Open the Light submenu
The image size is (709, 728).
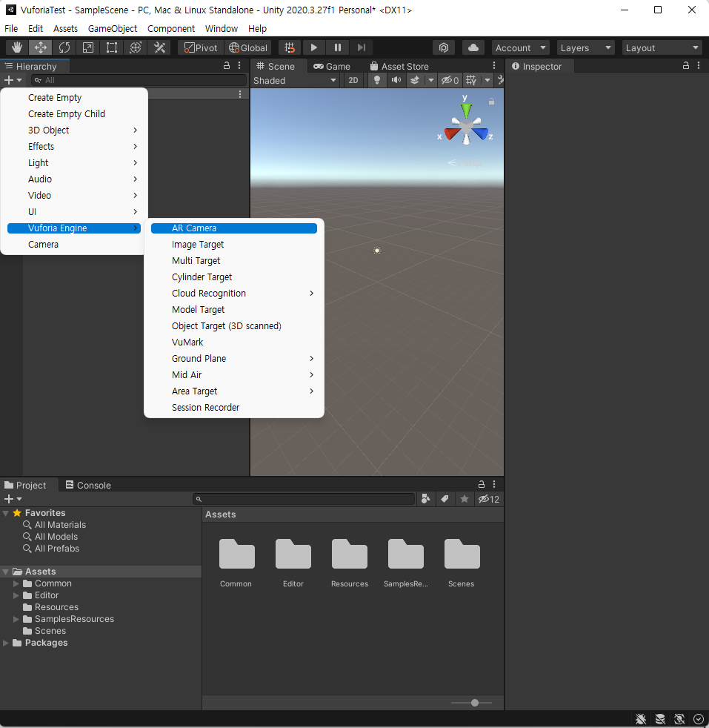74,163
